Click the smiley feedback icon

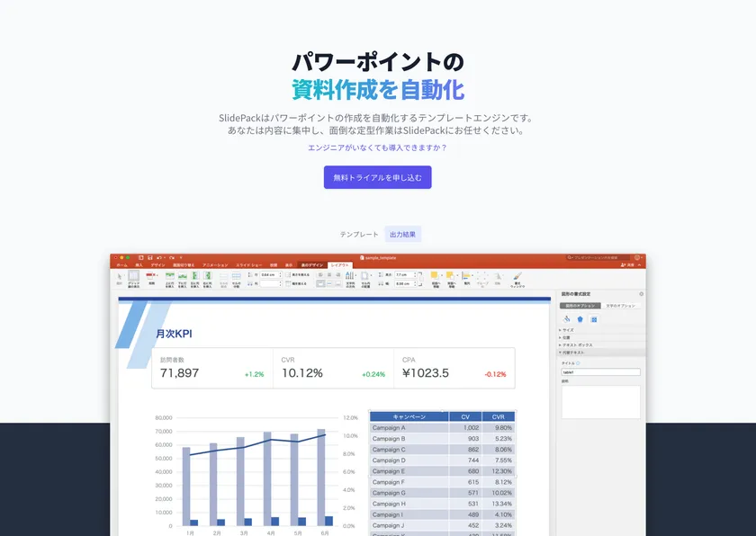click(637, 257)
